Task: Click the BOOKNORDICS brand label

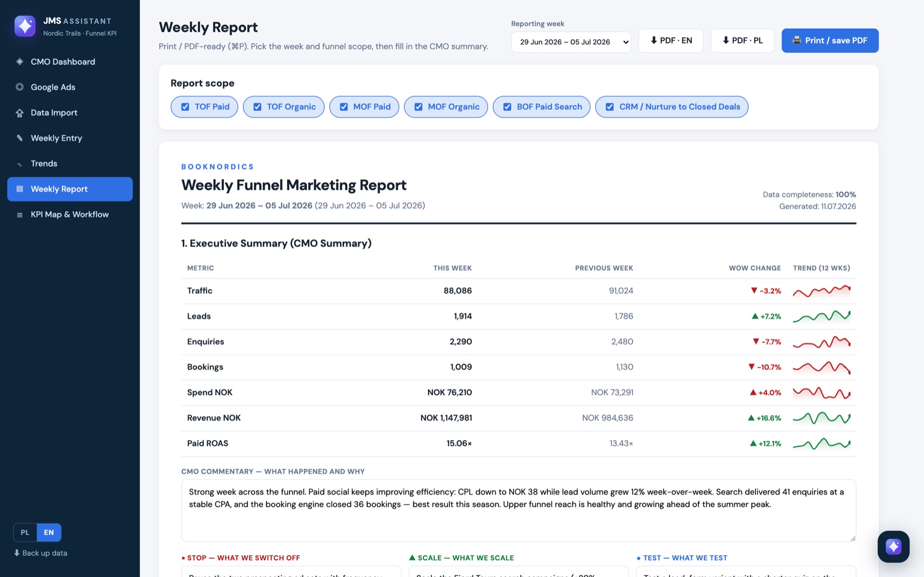Action: point(217,167)
